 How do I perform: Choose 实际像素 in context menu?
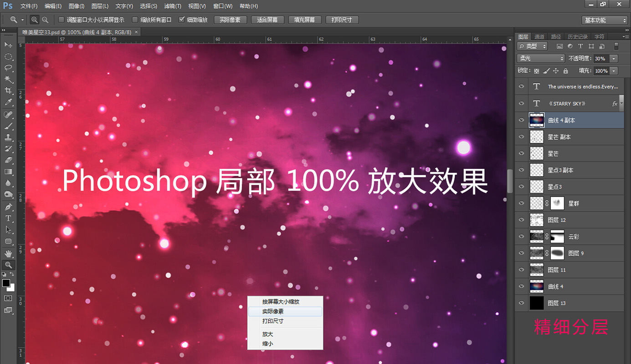[x=285, y=311]
